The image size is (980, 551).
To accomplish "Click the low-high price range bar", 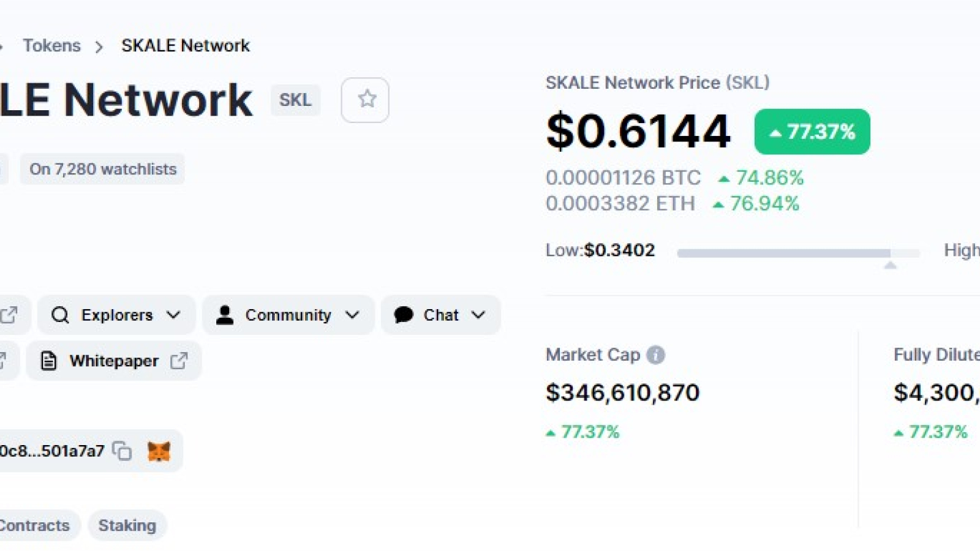I will (x=798, y=253).
